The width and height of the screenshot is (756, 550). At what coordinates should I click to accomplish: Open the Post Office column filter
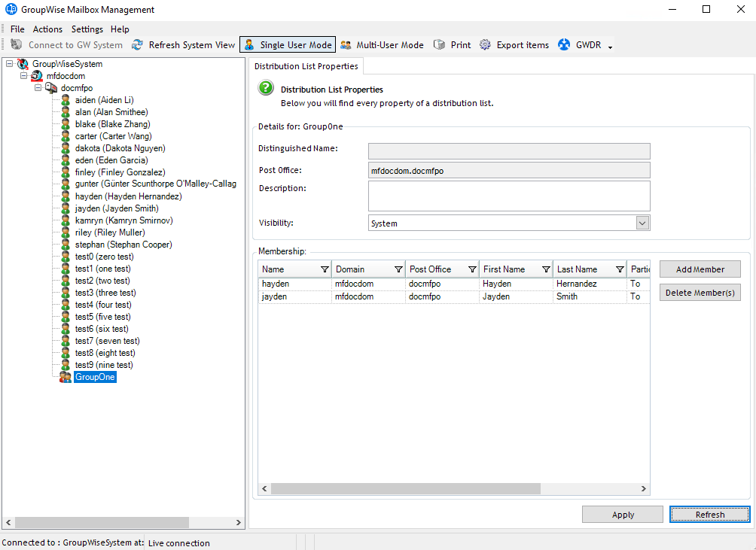472,269
